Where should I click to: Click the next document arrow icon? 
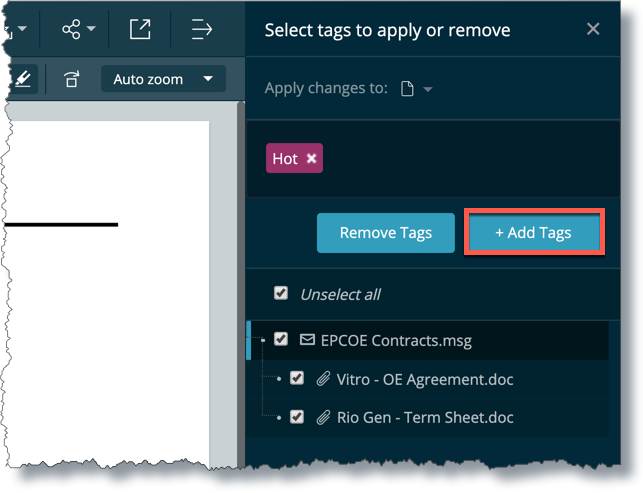pos(202,30)
